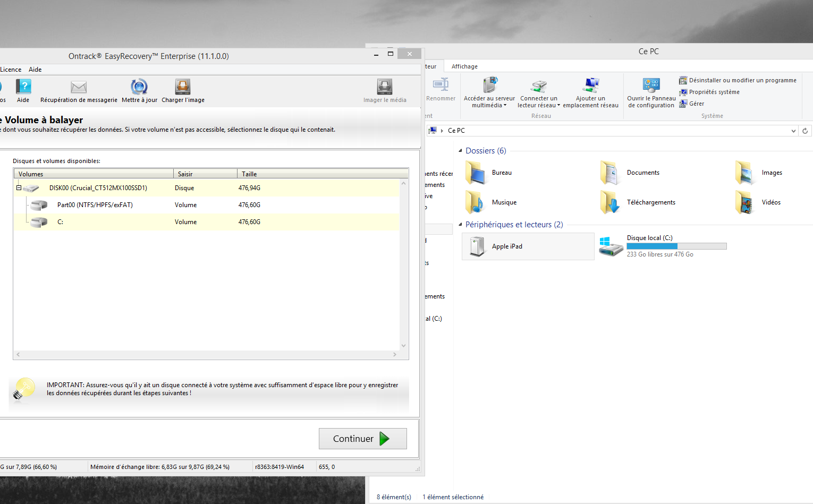Sort by the Saisir column header
This screenshot has height=504, width=813.
pos(205,174)
